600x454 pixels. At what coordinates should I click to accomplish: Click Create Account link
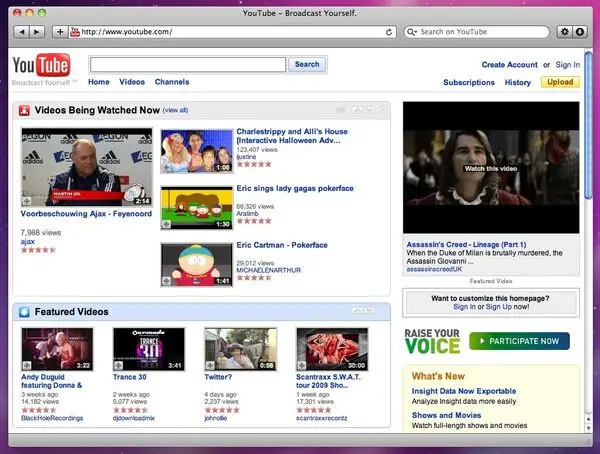pos(509,65)
